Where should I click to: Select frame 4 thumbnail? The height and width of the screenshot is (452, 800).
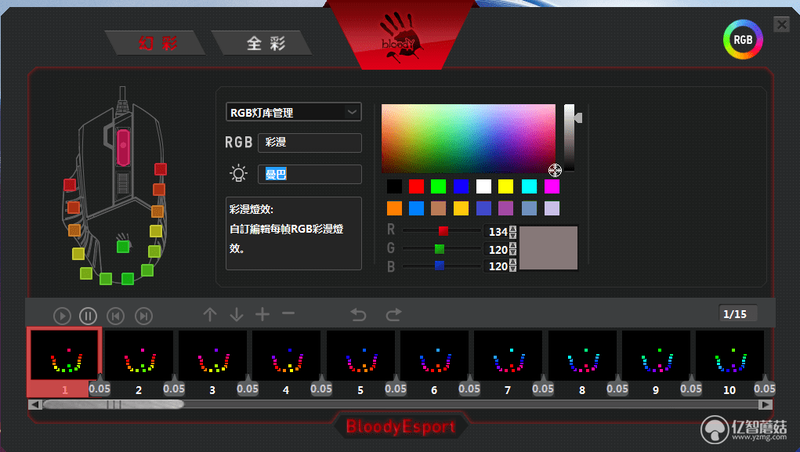pyautogui.click(x=286, y=355)
